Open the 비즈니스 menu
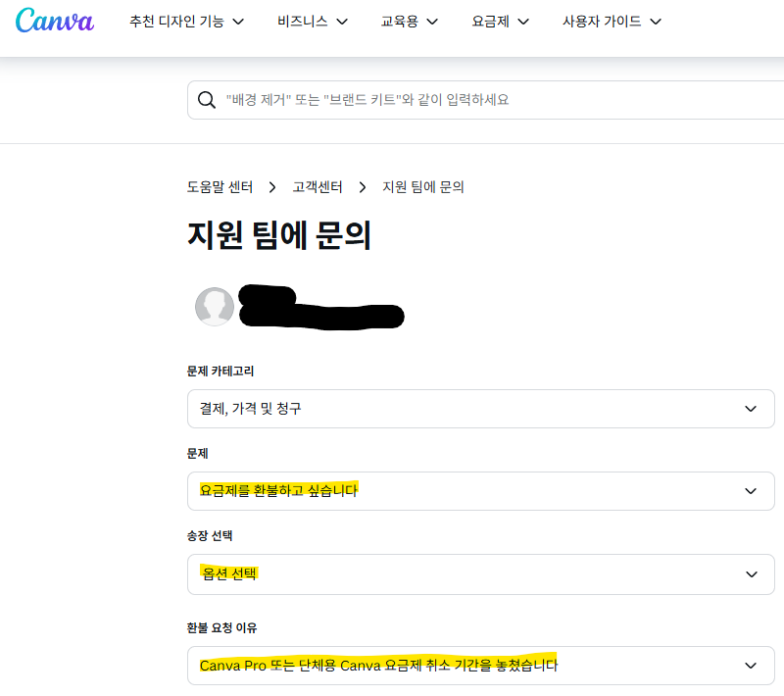 pyautogui.click(x=313, y=22)
